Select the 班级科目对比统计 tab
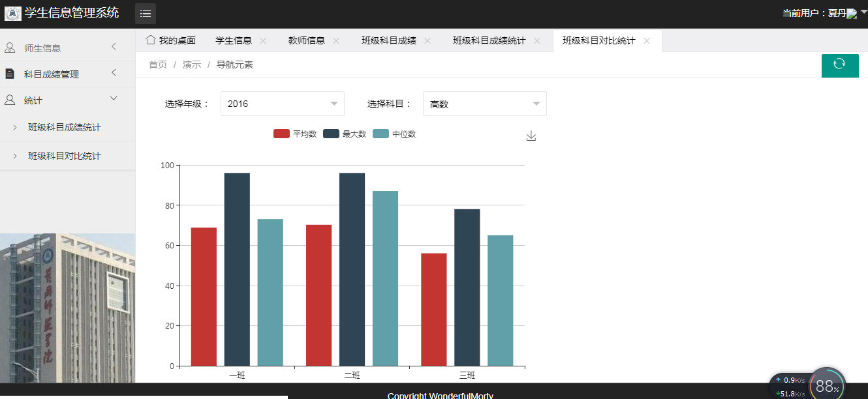Viewport: 868px width, 399px height. [x=599, y=40]
